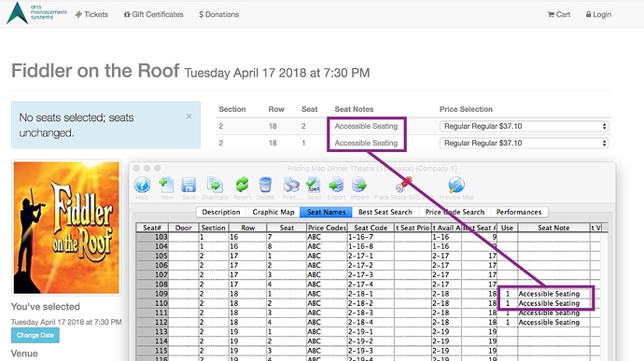Click the Duplicate toolbar icon

pos(215,186)
